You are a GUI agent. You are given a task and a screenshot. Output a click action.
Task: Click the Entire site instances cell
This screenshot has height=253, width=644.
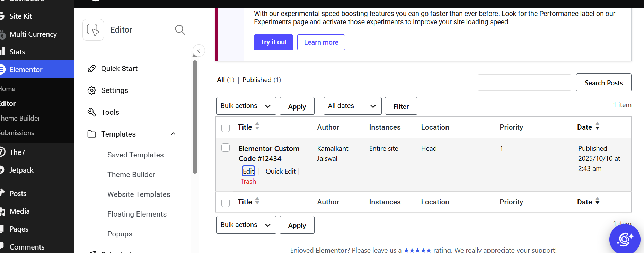click(383, 148)
